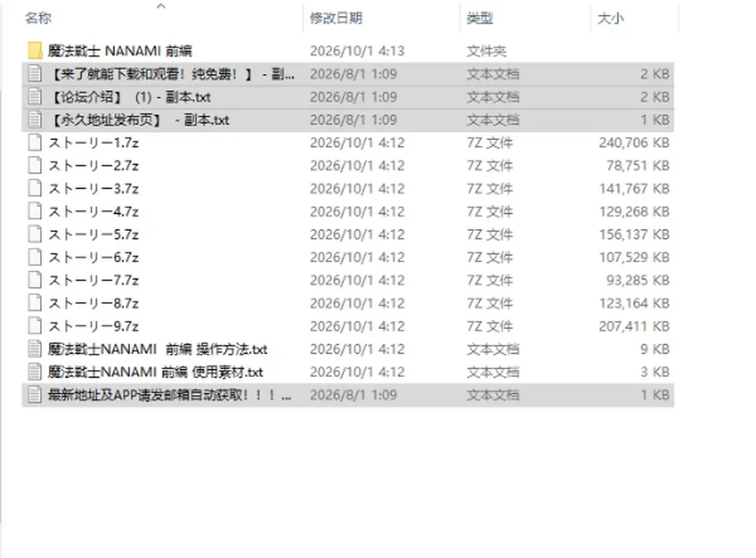Viewport: 756px width, 558px height.
Task: Select the 【永久地址发布页】 text file icon
Action: (x=35, y=120)
